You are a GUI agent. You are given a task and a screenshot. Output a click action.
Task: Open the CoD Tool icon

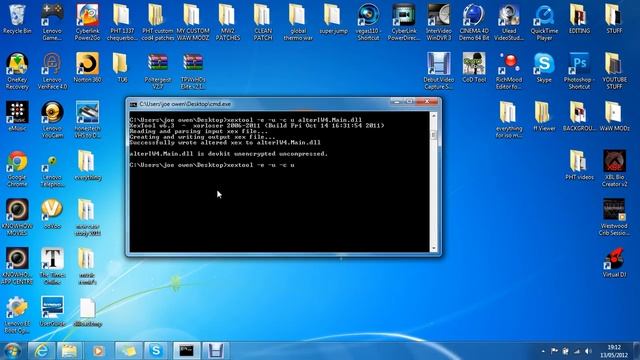coord(474,68)
